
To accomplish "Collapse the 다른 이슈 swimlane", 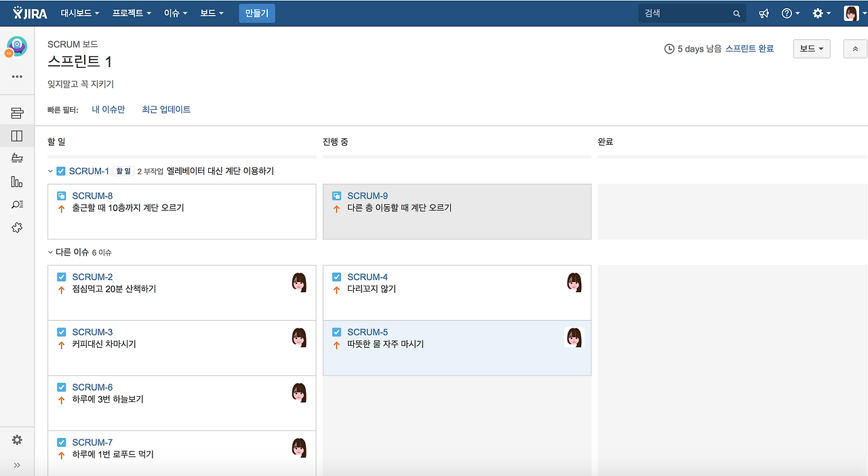I will pos(51,252).
